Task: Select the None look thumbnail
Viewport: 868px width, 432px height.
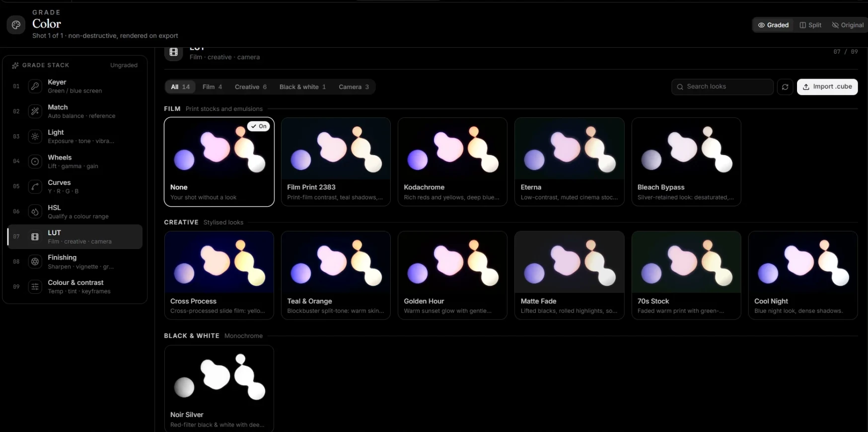Action: click(x=219, y=162)
